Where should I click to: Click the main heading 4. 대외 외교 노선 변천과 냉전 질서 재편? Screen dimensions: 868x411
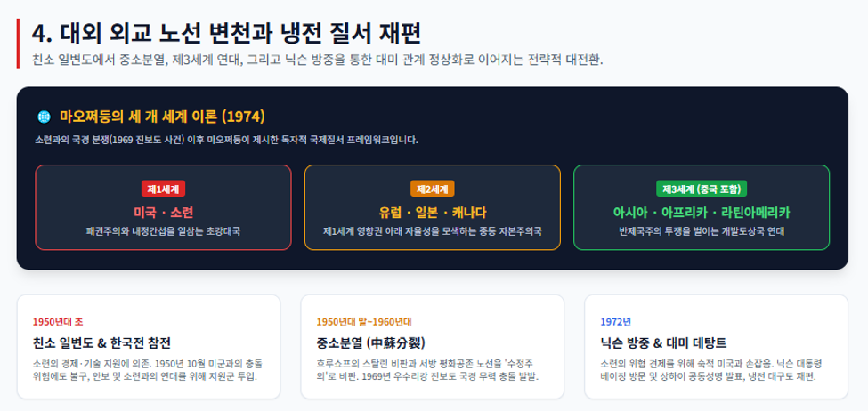[x=226, y=33]
